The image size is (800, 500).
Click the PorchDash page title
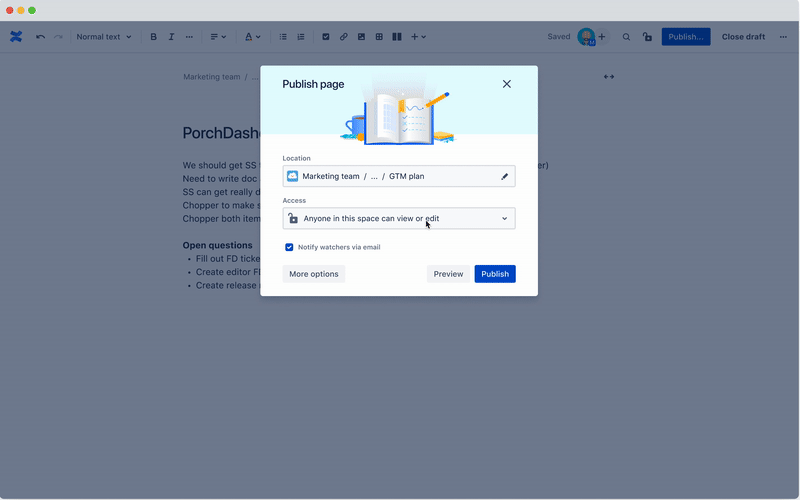(221, 133)
